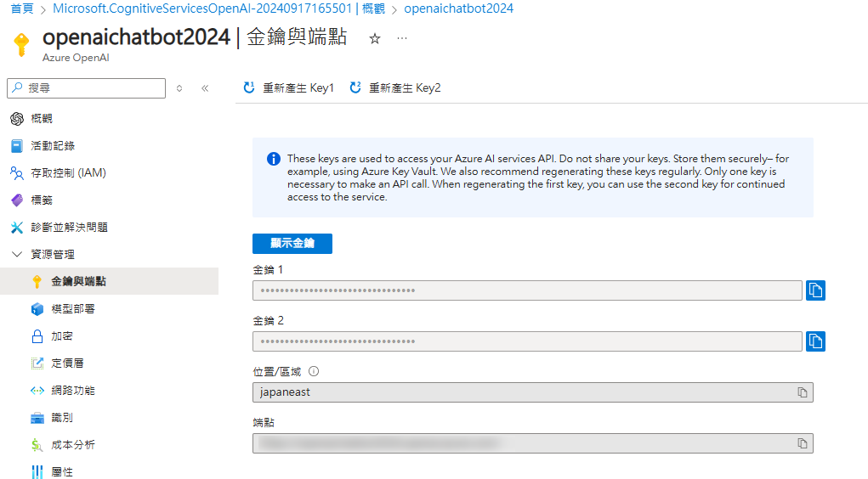
Task: Open the Microsoft.CognitiveServicesOpenAI deployment breadcrumb
Action: (x=218, y=8)
